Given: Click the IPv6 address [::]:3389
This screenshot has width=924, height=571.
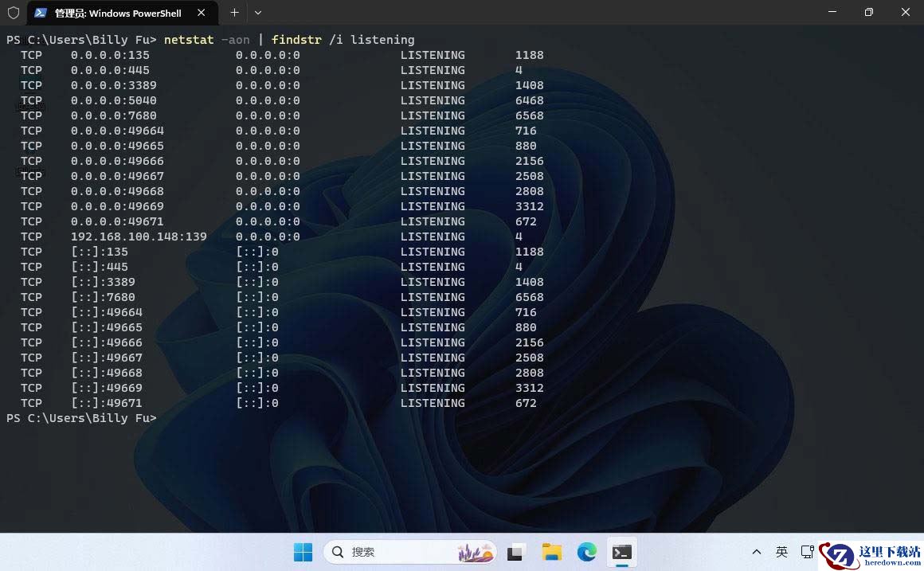Looking at the screenshot, I should [103, 282].
